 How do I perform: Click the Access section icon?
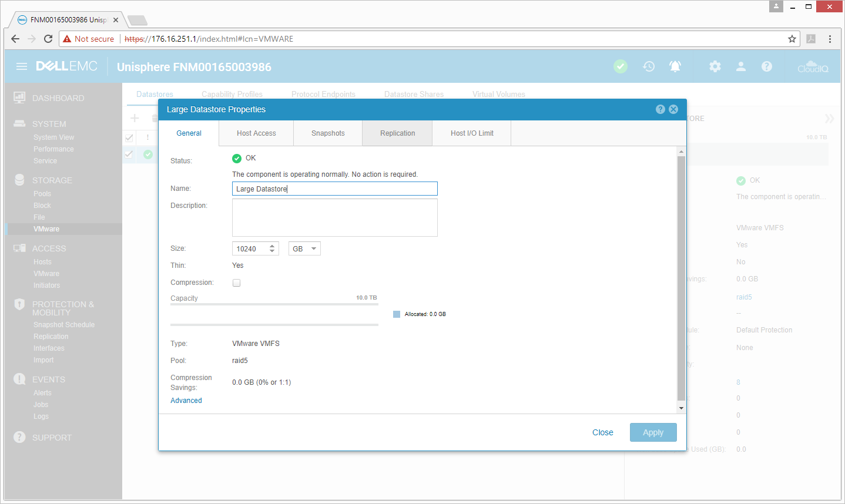pos(19,248)
